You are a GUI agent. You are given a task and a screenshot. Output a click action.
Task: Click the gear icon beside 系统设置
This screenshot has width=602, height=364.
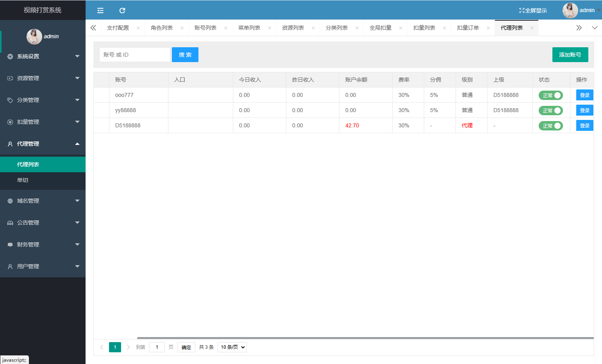click(10, 57)
